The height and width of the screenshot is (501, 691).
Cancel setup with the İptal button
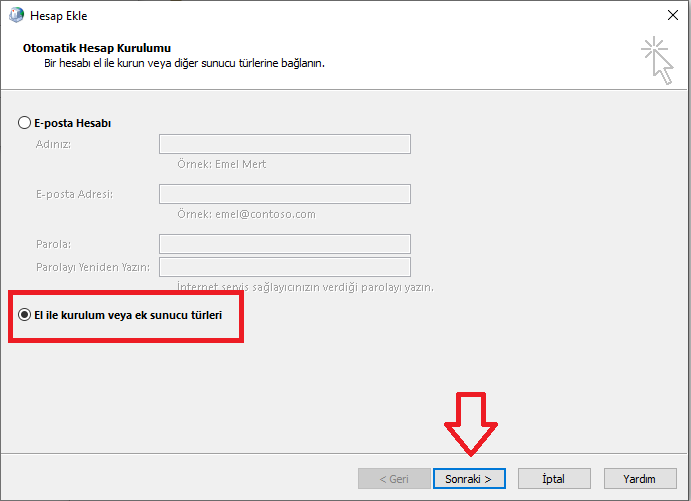pos(554,479)
